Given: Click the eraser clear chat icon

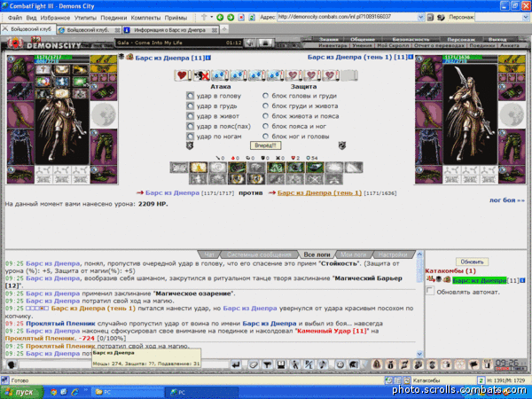Looking at the screenshot, I should [254, 364].
